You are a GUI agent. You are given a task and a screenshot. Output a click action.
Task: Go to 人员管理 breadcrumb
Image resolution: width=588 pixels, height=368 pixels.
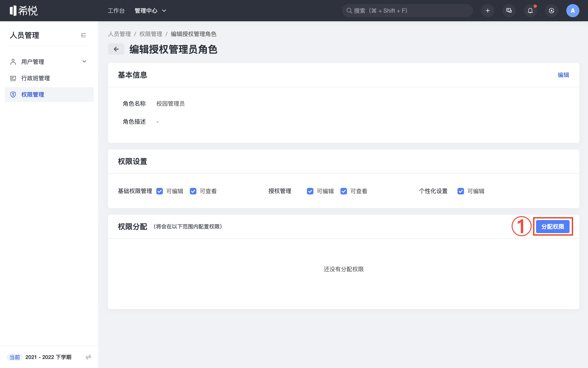pos(119,34)
